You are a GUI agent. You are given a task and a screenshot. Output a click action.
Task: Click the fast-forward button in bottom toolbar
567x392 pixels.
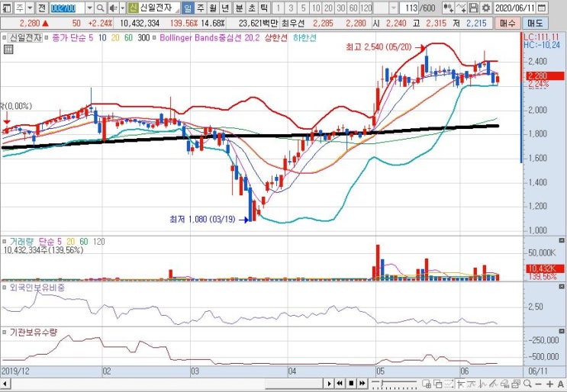coord(362,384)
